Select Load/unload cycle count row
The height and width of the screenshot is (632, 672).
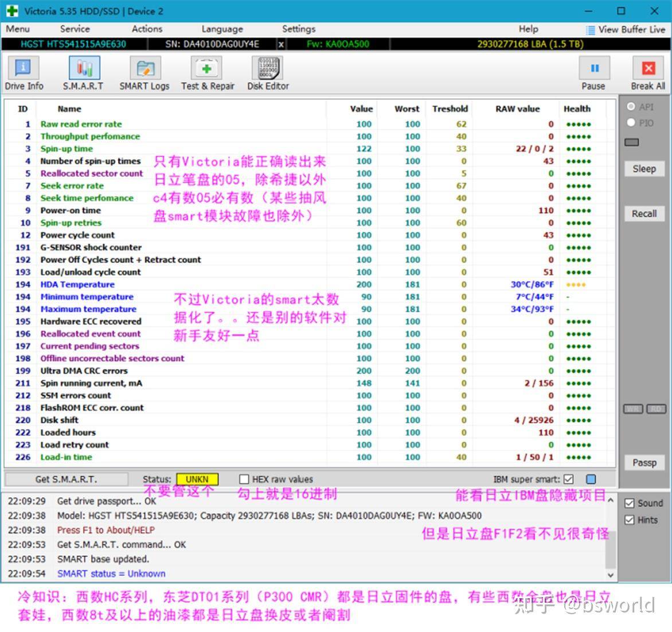coord(310,272)
